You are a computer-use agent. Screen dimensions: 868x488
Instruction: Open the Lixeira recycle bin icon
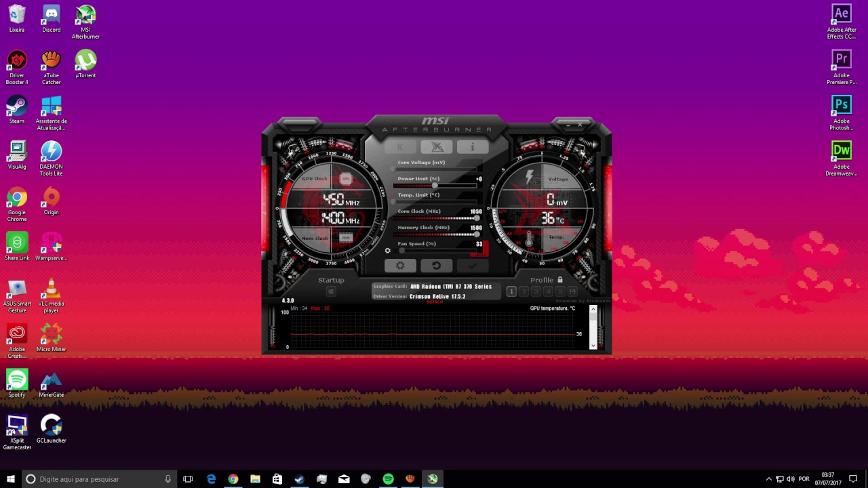click(x=17, y=19)
